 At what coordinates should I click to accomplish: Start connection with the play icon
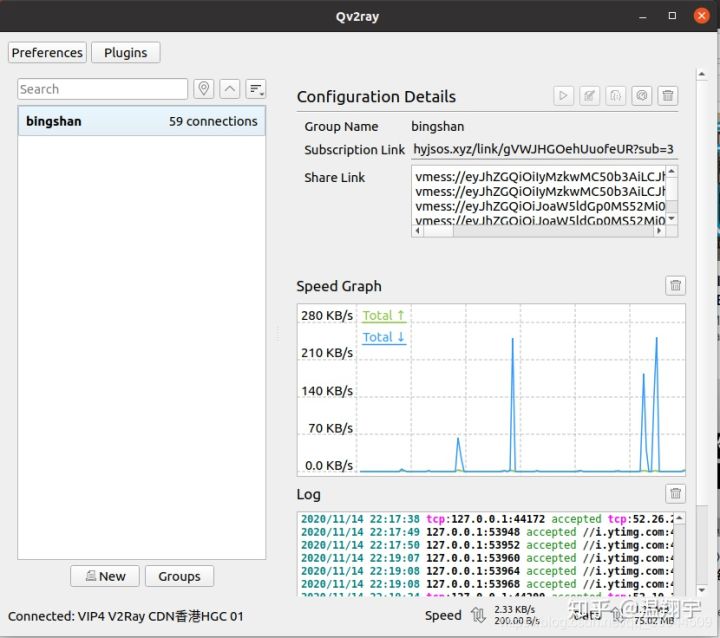click(x=564, y=96)
